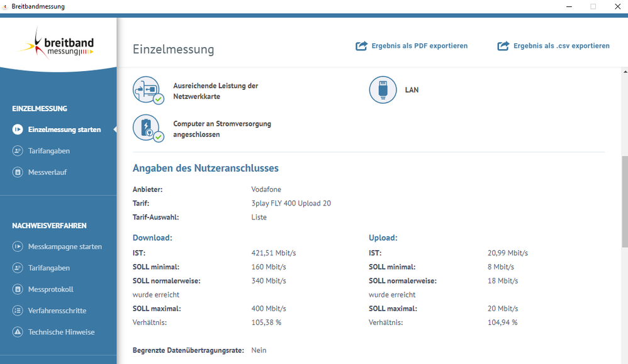Minimize the Breitbandmessung window
This screenshot has width=628, height=364.
tap(569, 6)
